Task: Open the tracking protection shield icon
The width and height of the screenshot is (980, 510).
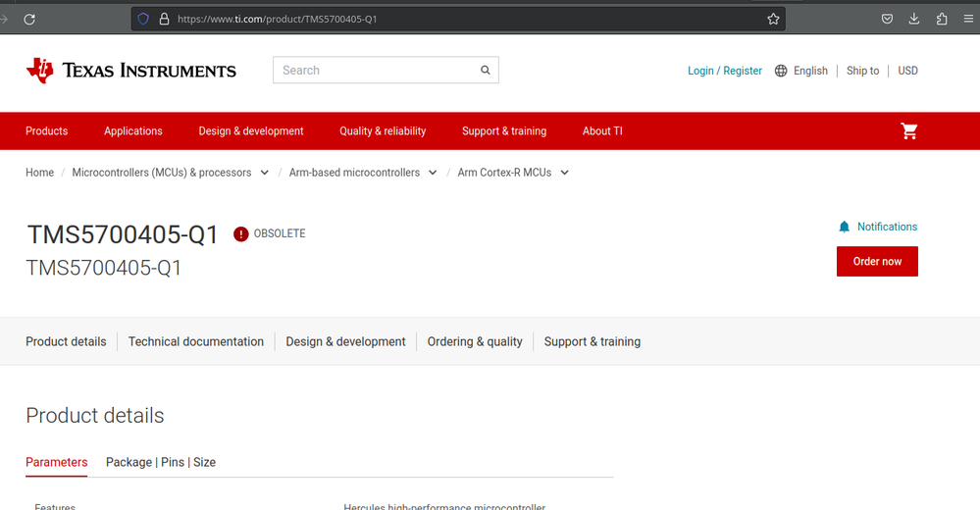Action: point(143,19)
